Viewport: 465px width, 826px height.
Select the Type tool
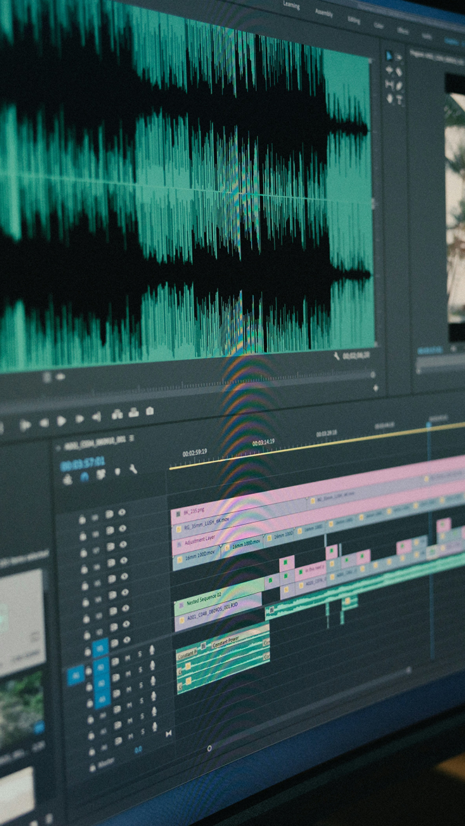[400, 99]
